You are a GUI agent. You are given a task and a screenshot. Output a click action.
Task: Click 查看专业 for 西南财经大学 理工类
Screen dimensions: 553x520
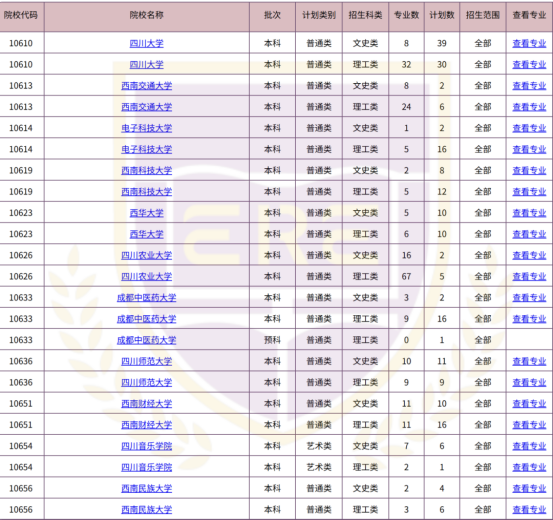529,424
